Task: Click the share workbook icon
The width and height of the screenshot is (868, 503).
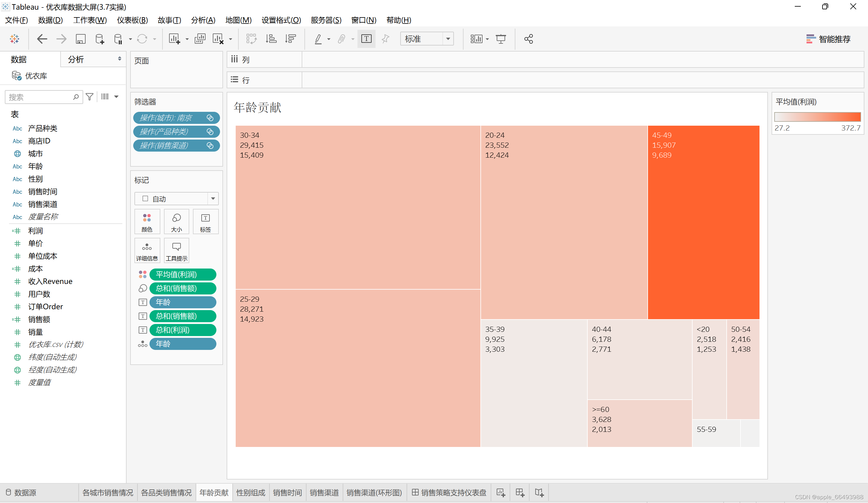Action: 528,39
